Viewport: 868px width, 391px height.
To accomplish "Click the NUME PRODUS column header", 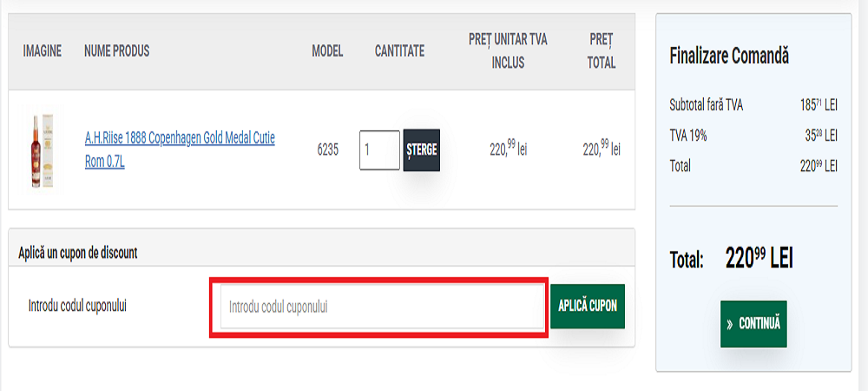I will (117, 51).
